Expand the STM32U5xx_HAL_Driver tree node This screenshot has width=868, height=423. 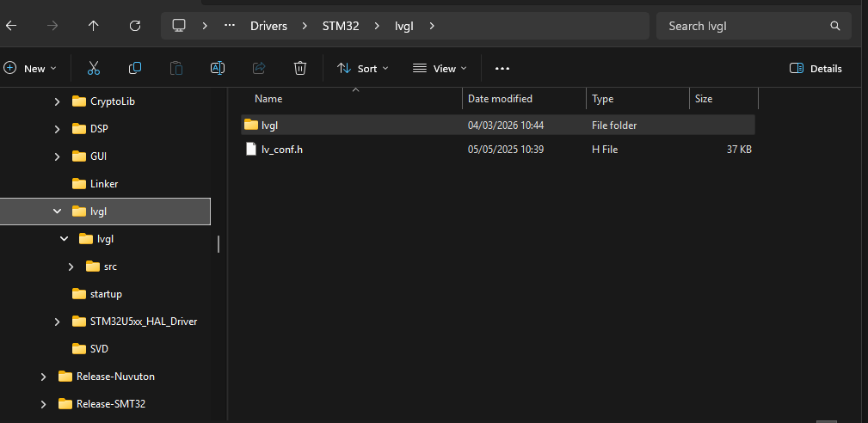pyautogui.click(x=58, y=322)
